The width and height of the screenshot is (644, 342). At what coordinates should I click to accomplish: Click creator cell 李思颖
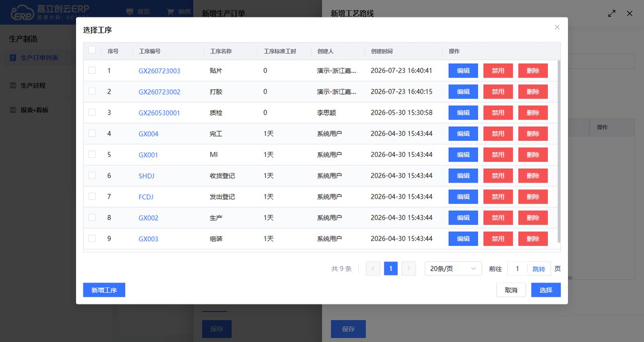pos(326,113)
